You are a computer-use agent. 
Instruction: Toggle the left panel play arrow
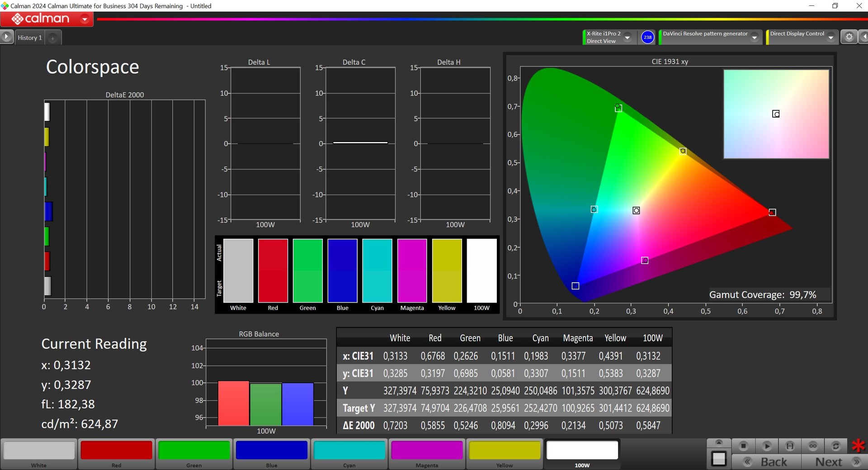pyautogui.click(x=6, y=37)
